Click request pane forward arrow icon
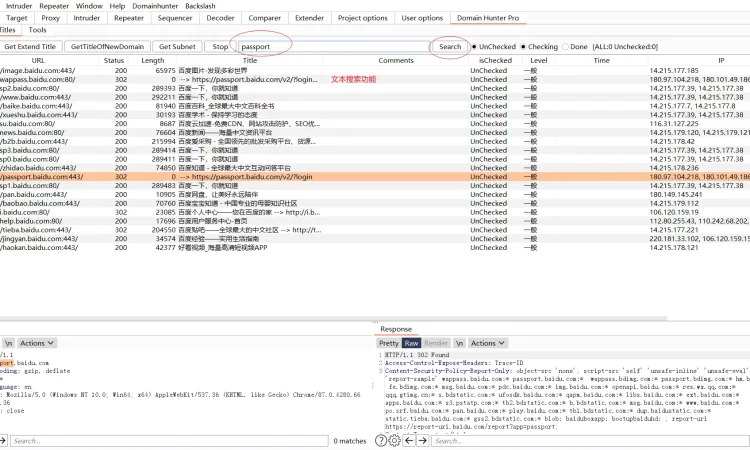 [3, 440]
